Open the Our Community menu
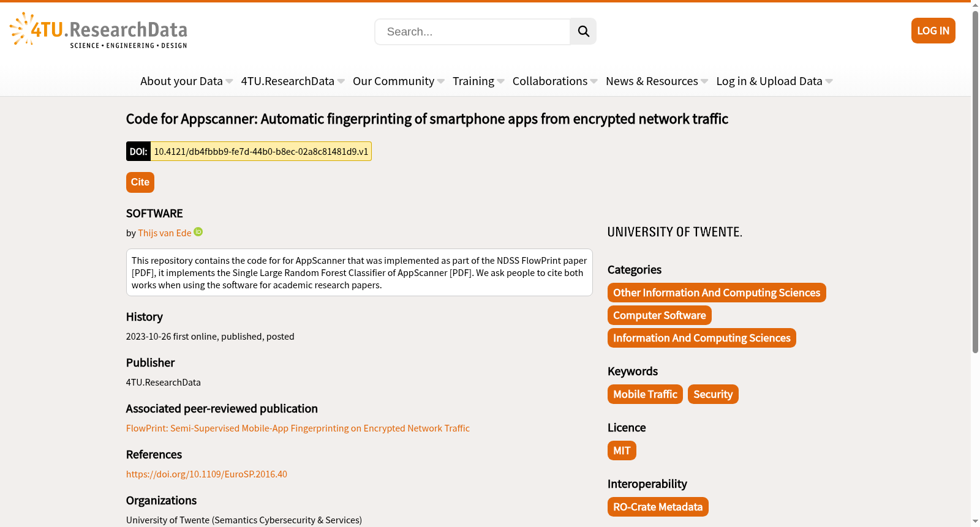Image resolution: width=980 pixels, height=527 pixels. 393,81
